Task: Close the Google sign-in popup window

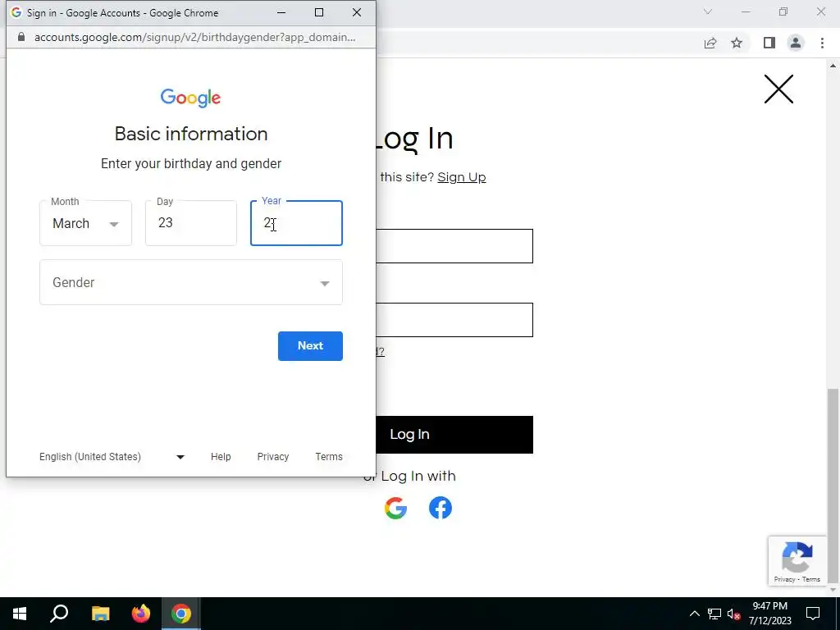Action: (357, 12)
